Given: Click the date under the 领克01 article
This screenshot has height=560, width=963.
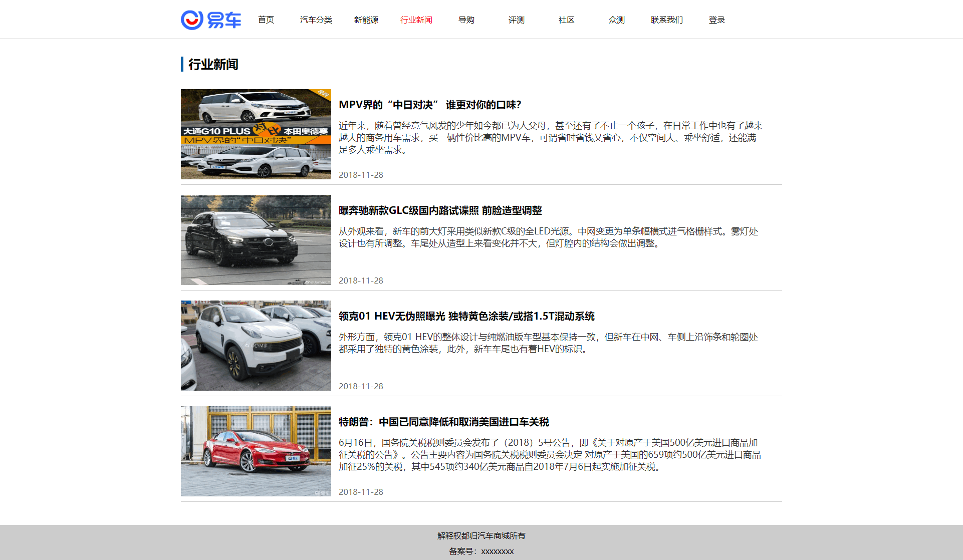Looking at the screenshot, I should click(x=361, y=386).
